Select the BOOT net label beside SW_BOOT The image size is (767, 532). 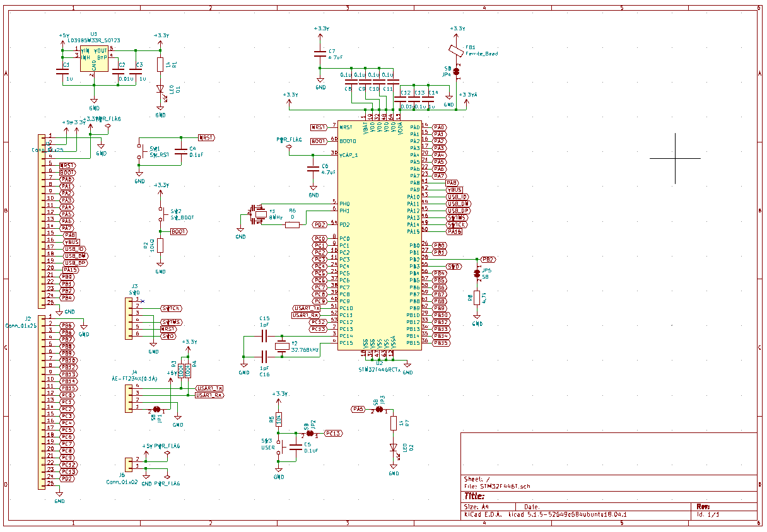179,232
